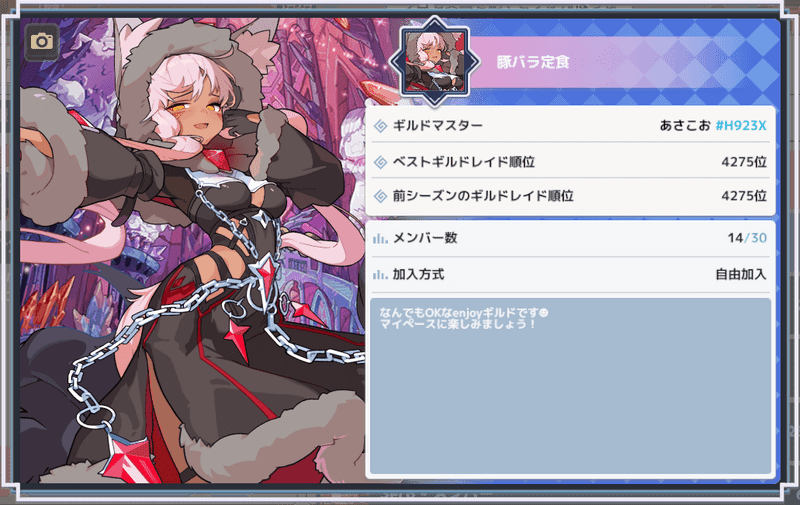Screen dimensions: 800x505
Task: Open the guild master's tag #H923X
Action: pos(741,125)
